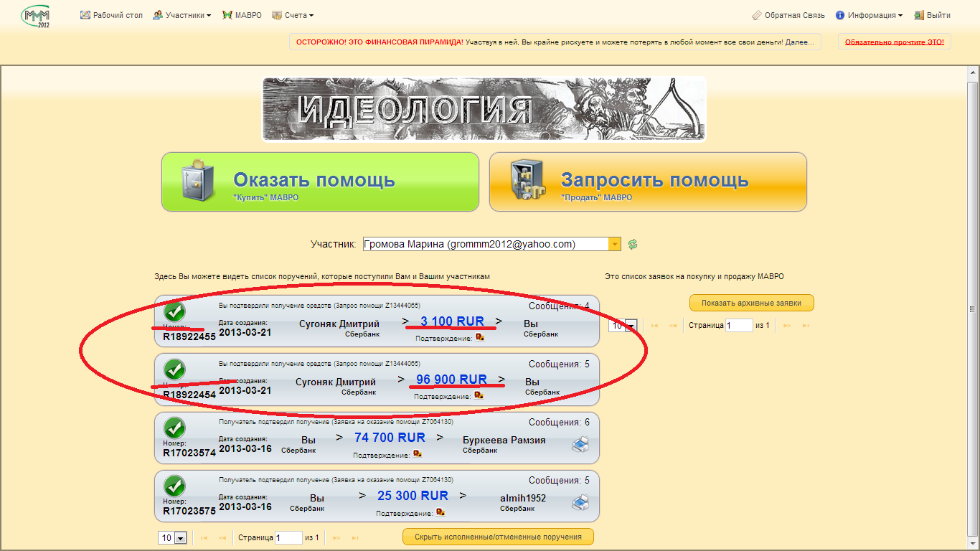Click Подтверждение icon under 74 700 RUR
The height and width of the screenshot is (551, 980).
417,454
